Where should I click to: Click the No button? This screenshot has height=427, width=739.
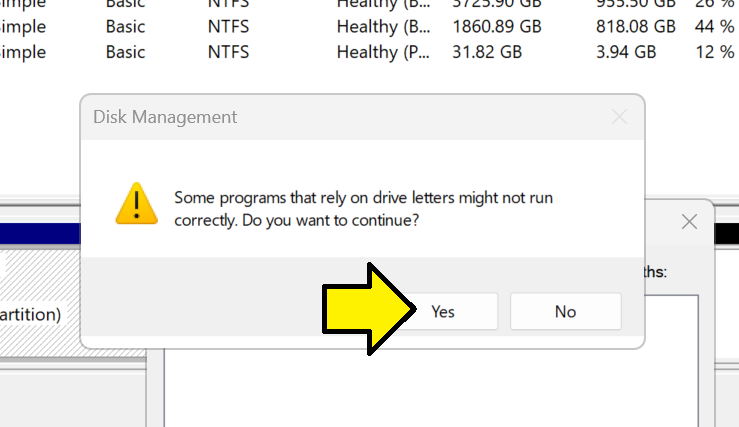coord(565,311)
